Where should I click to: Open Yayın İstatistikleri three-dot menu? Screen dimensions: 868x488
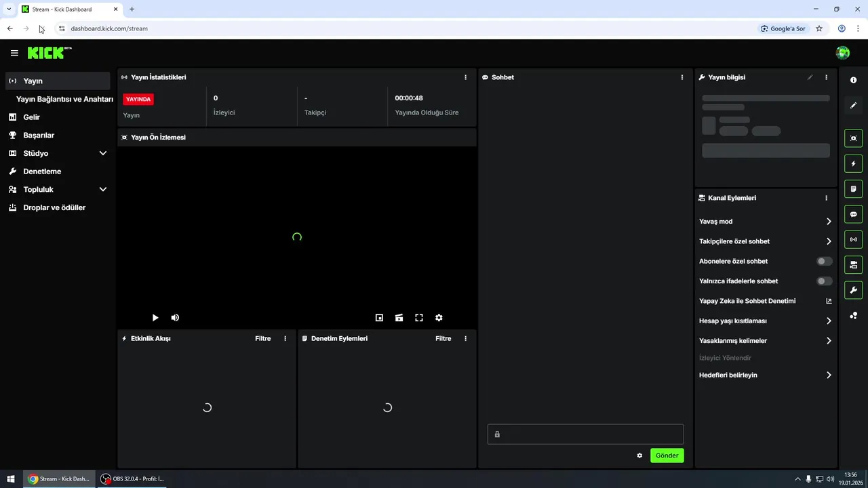465,77
